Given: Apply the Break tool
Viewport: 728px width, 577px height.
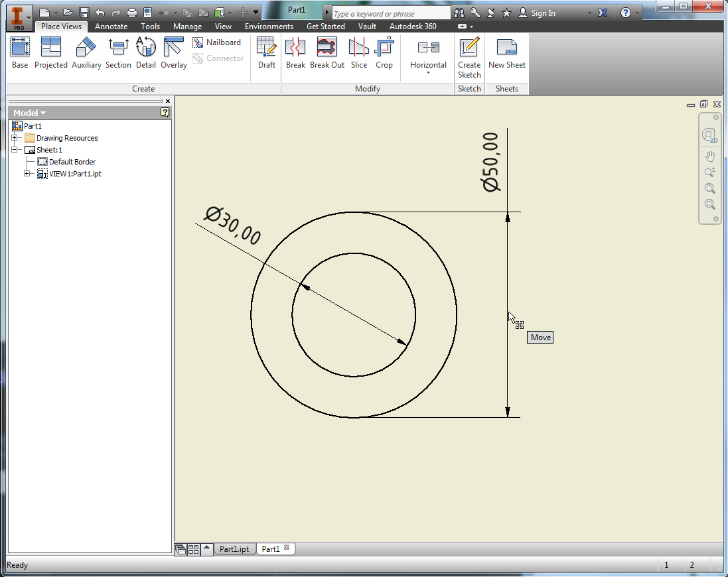Looking at the screenshot, I should [295, 53].
